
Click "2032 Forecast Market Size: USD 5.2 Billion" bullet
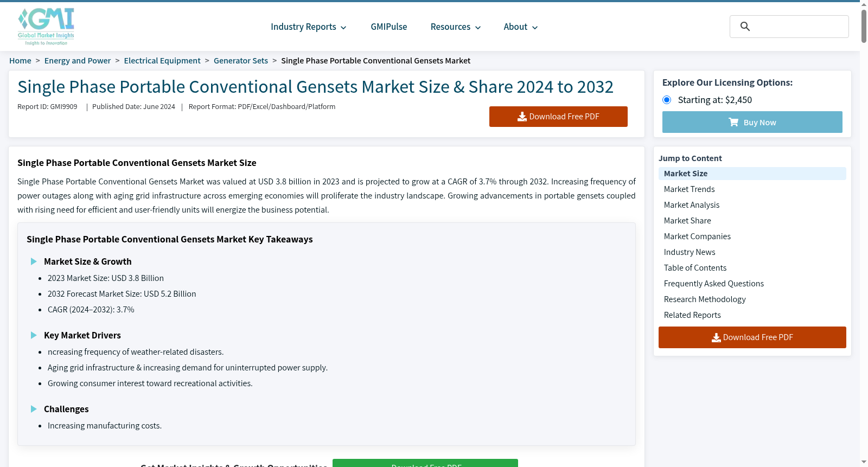pos(122,294)
